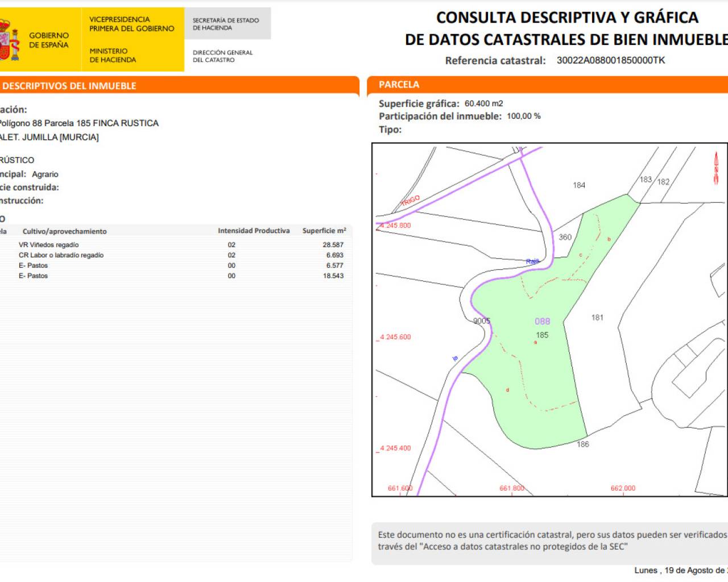Click the Gobierno de España logo text
The height and width of the screenshot is (582, 728).
[x=48, y=40]
